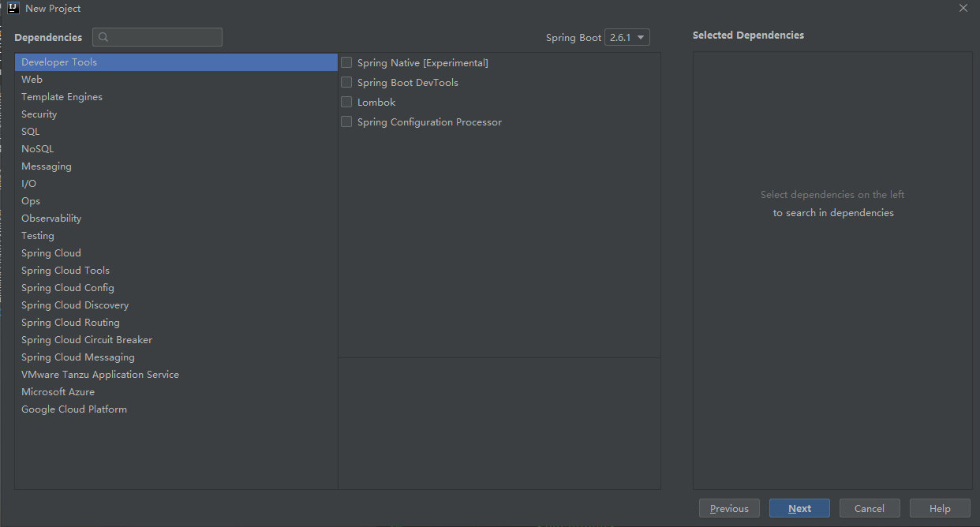
Task: Click the magnifier icon in search field
Action: [x=103, y=37]
